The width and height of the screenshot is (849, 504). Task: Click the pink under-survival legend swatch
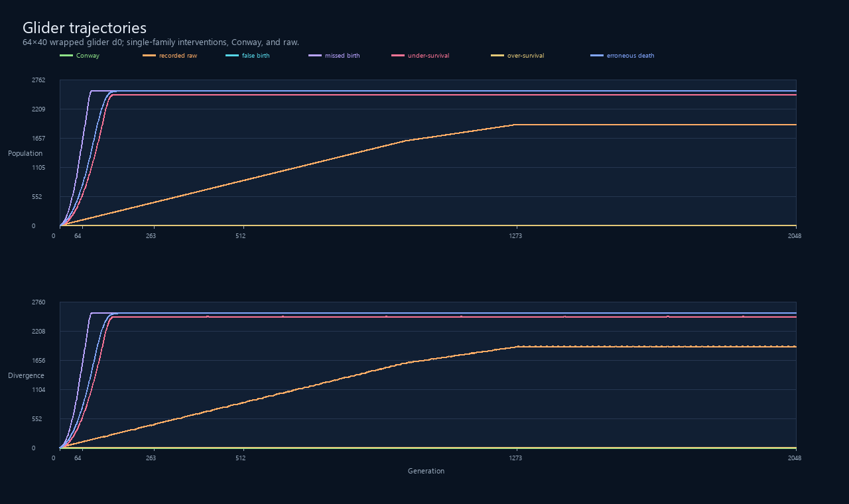tap(398, 55)
